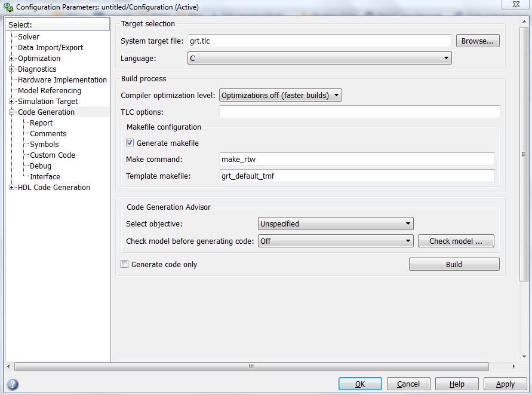Viewport: 532px width, 395px height.
Task: Expand the Optimization tree node
Action: point(12,59)
